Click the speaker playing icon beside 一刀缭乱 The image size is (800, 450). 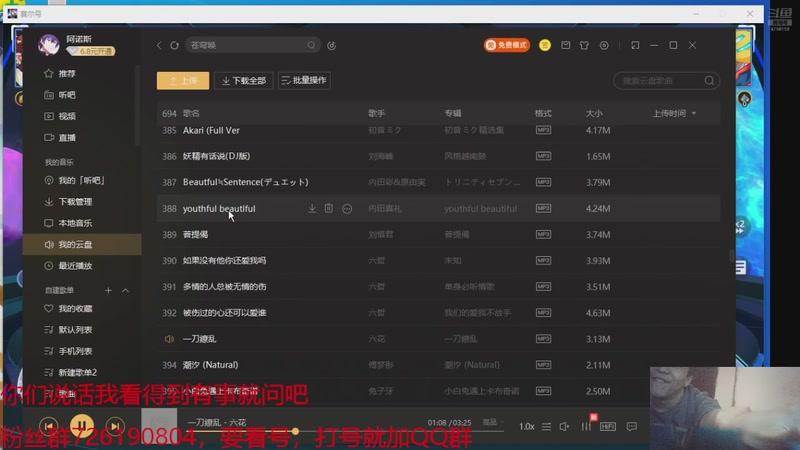(169, 339)
